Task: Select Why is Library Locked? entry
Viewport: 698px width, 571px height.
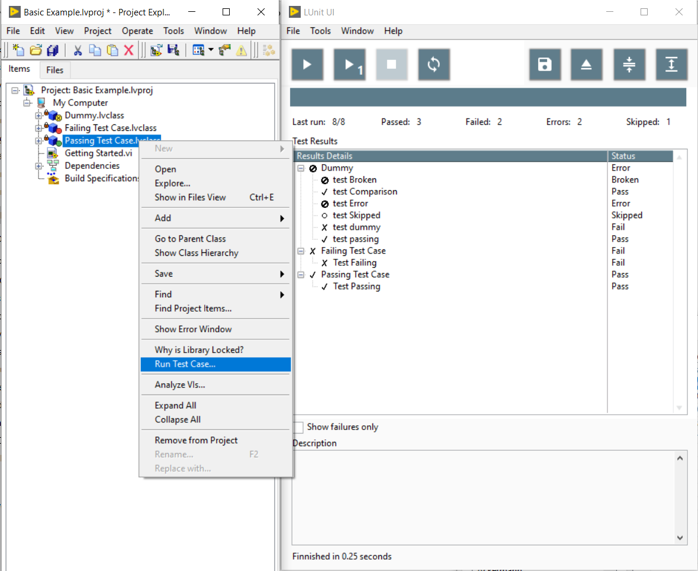Action: 216,350
